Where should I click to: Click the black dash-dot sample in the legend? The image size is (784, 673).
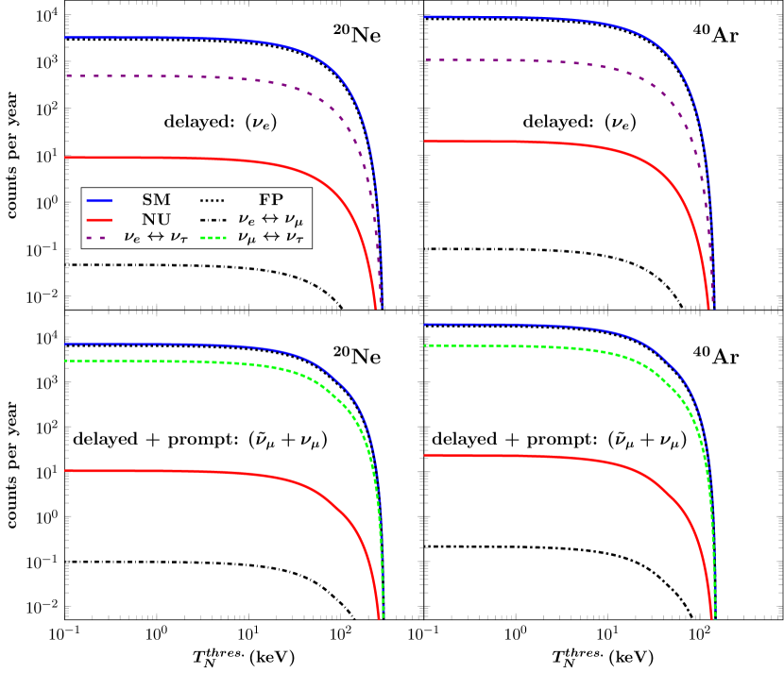[x=213, y=219]
